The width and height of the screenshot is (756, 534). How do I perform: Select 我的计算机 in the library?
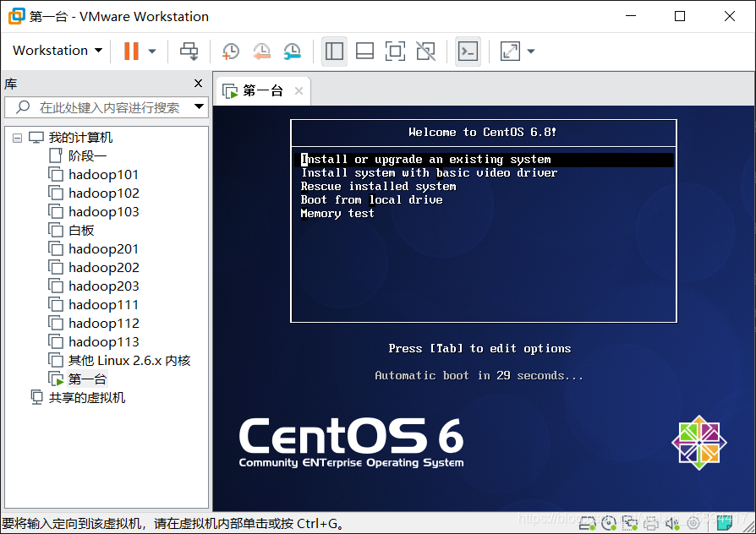[x=80, y=138]
